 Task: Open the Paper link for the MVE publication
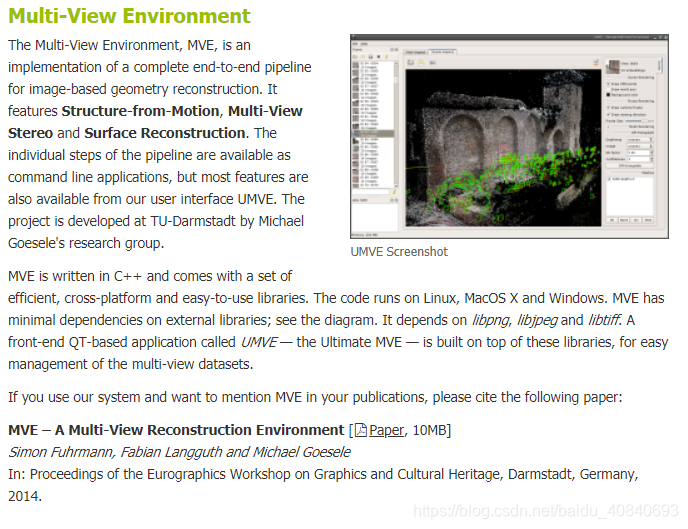[386, 430]
